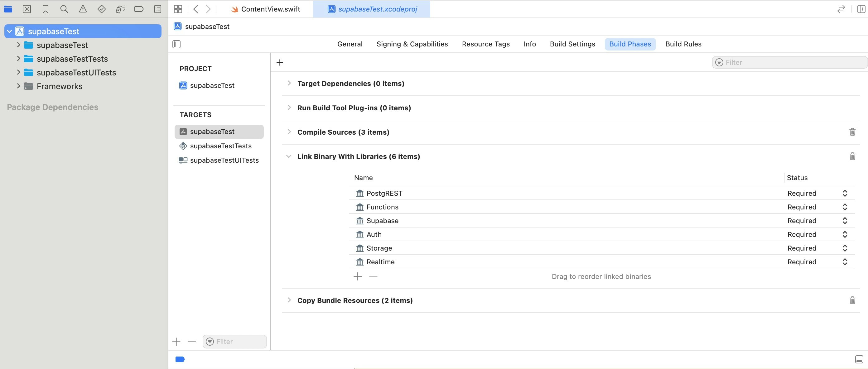Open the Bookmarks navigator icon
The height and width of the screenshot is (369, 868).
pos(46,9)
